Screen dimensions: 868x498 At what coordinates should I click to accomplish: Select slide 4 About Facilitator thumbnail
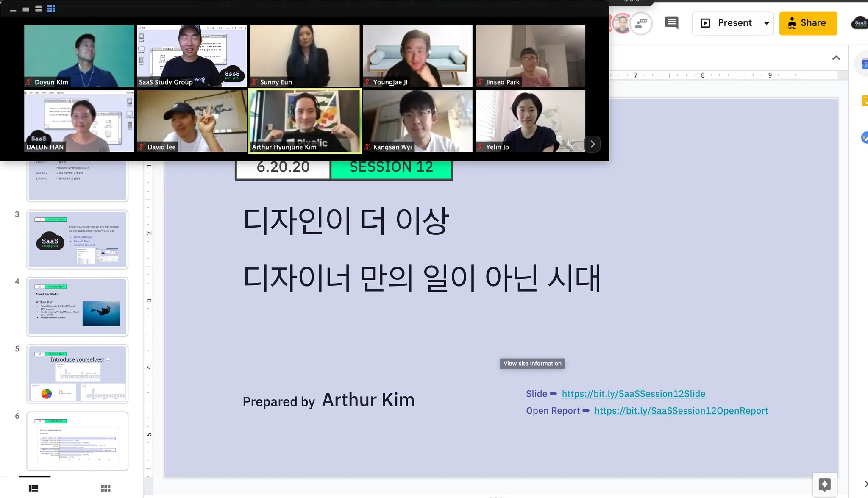click(x=78, y=306)
